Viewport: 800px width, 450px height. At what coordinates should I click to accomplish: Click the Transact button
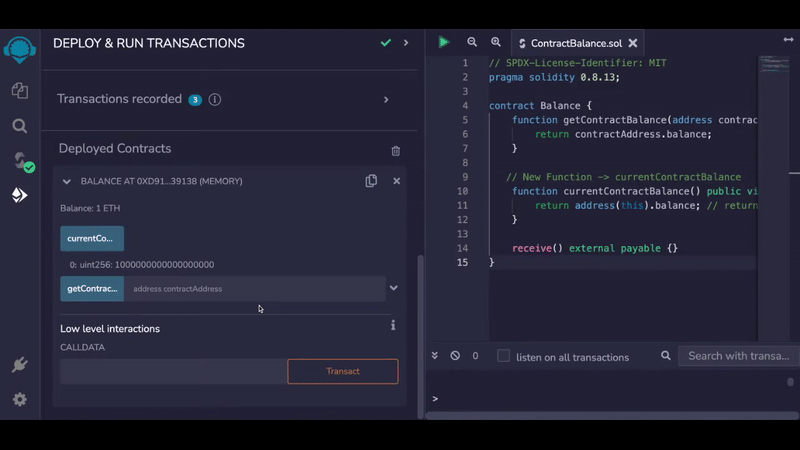[342, 371]
